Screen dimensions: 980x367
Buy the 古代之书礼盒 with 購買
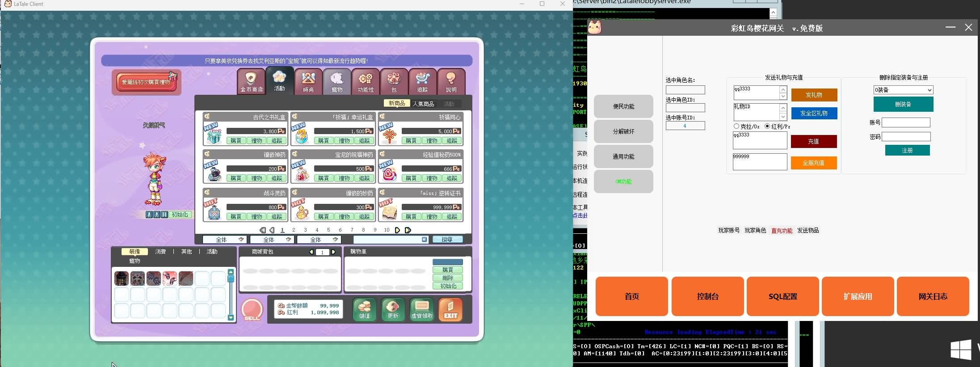pos(236,140)
